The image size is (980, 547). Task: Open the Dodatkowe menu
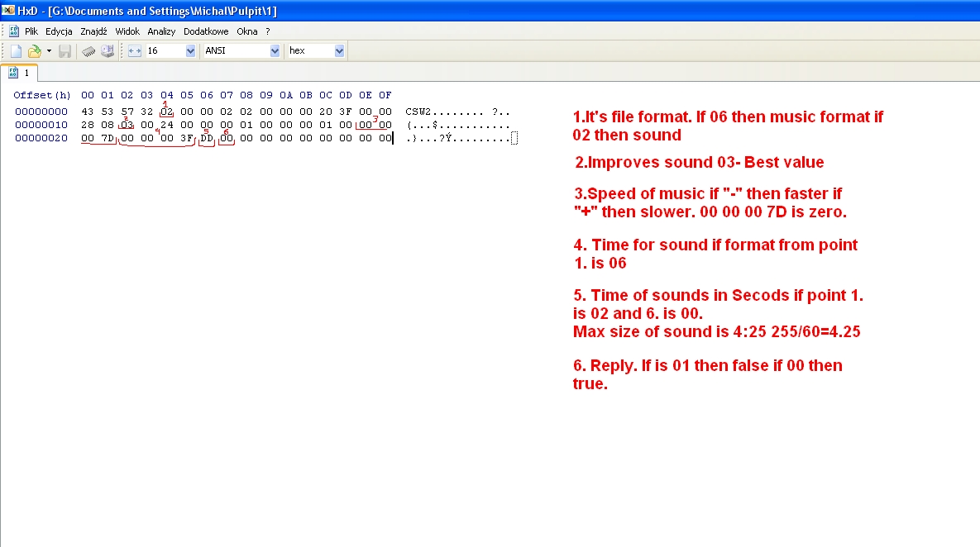click(x=206, y=31)
